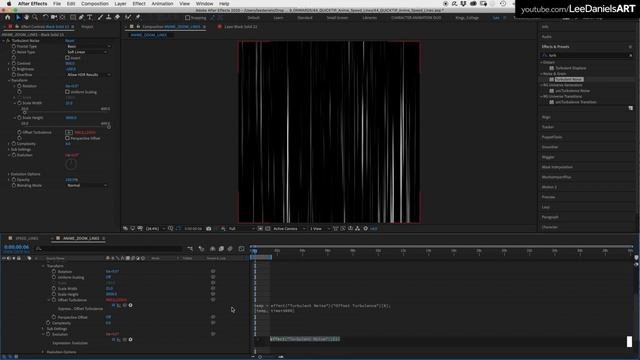Open the Effect menu
640x360 pixels.
tap(139, 4)
